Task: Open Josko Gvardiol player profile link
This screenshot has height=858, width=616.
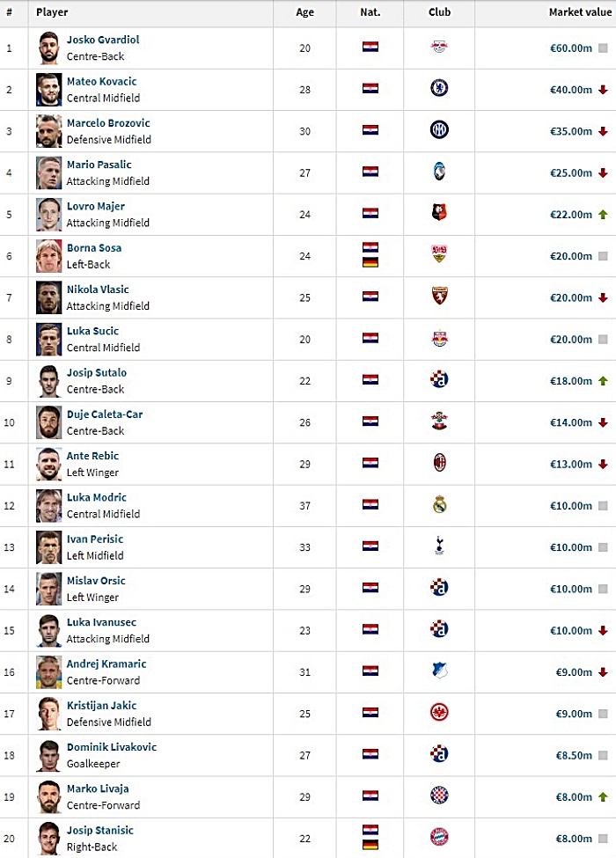Action: click(x=103, y=40)
